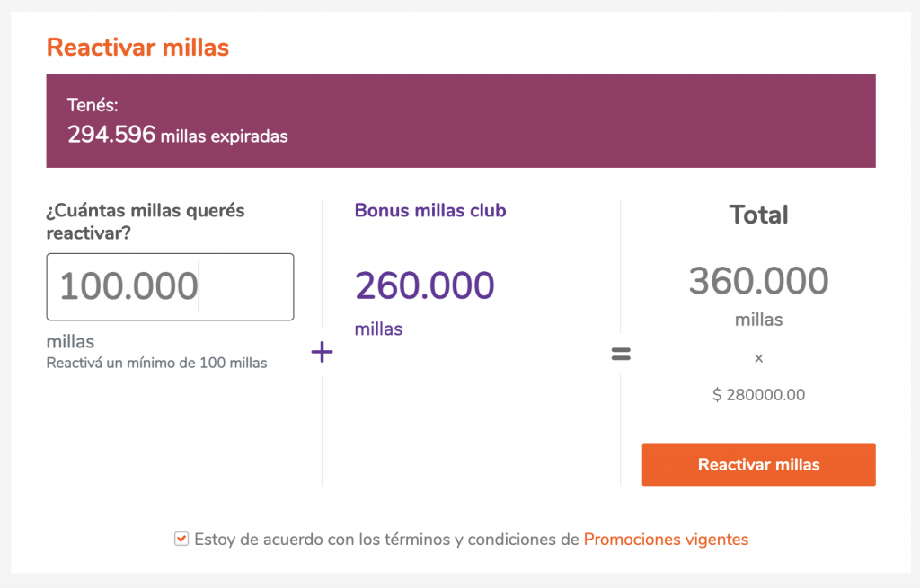Click the ¿Cuántas millas querés reactivar? label
The image size is (920, 588).
click(x=146, y=222)
